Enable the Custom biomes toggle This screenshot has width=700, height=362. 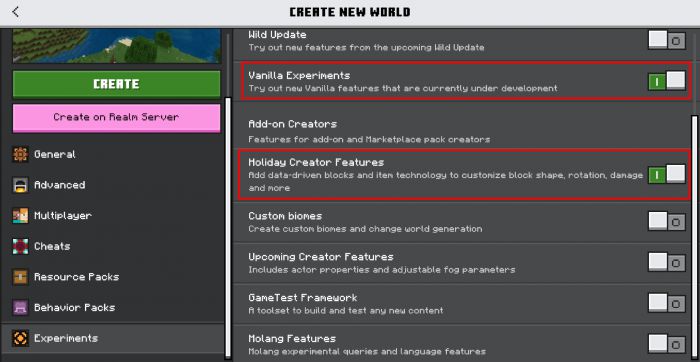pos(667,222)
